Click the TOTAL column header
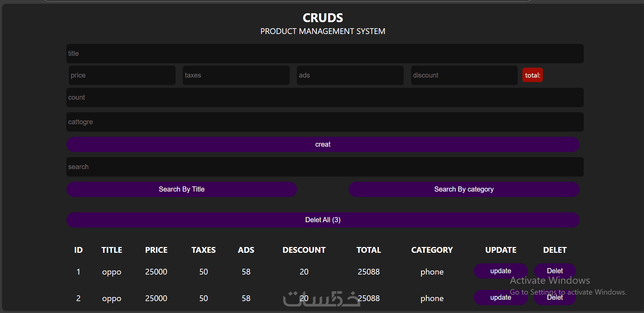The height and width of the screenshot is (313, 644). [369, 250]
